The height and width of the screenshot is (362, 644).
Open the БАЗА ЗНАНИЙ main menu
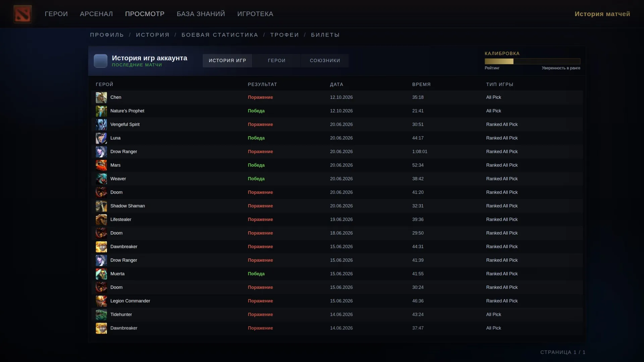pyautogui.click(x=201, y=14)
